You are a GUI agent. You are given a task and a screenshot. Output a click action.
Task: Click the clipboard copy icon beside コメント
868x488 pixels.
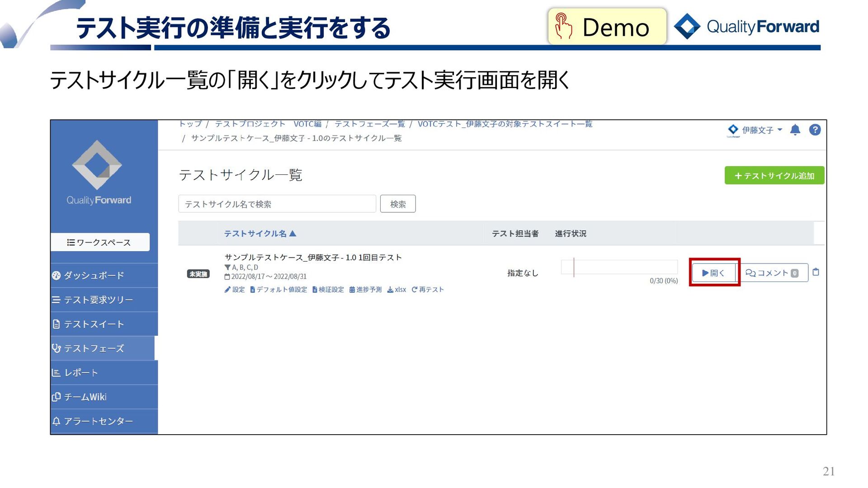[x=816, y=272]
